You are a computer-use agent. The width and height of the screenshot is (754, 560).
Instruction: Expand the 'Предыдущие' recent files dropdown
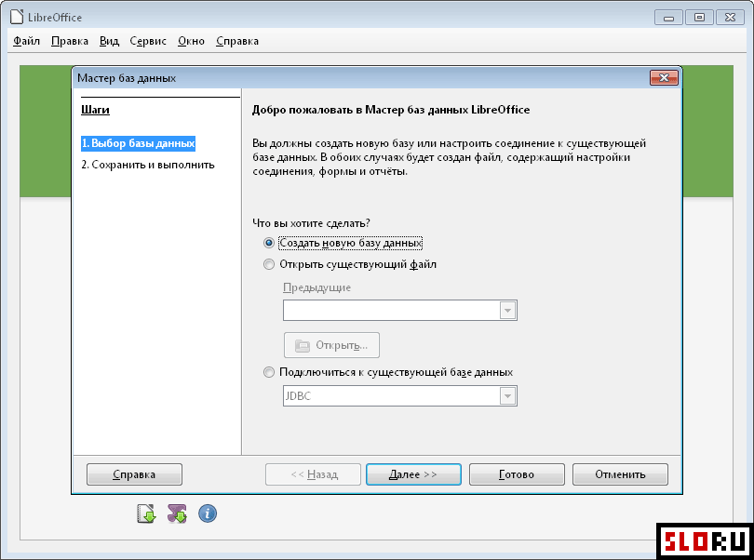(507, 310)
